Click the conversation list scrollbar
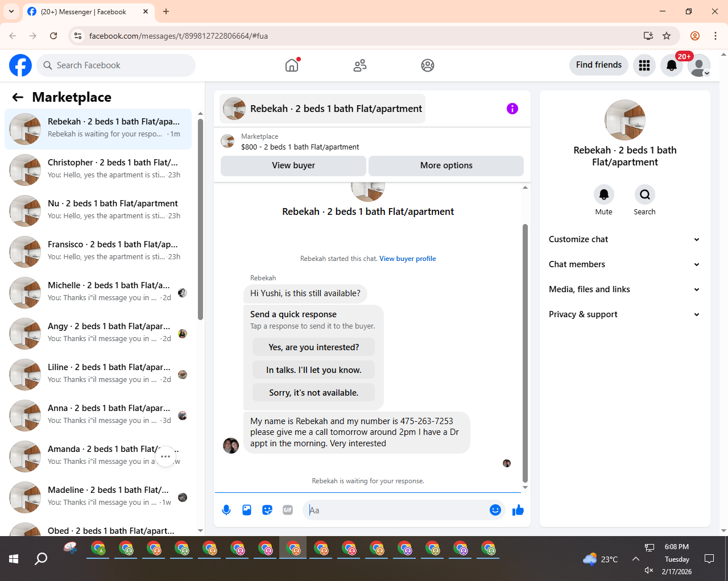Screen dimensions: 728x581 200,219
